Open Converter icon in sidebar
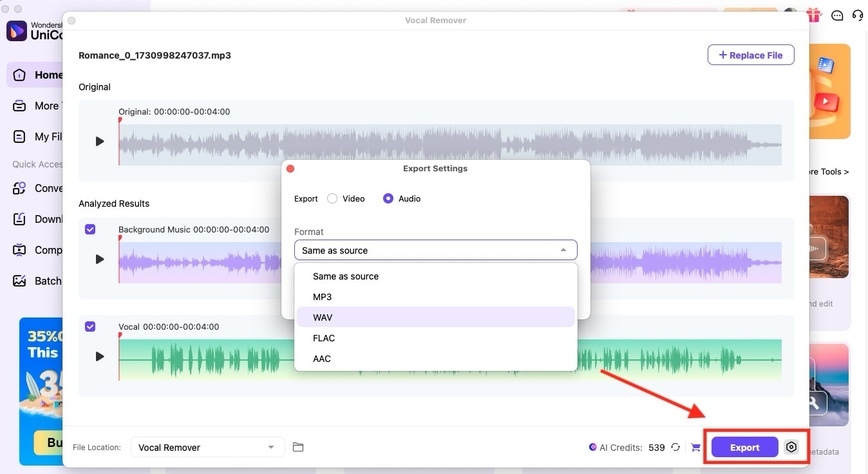This screenshot has height=474, width=868. click(20, 188)
